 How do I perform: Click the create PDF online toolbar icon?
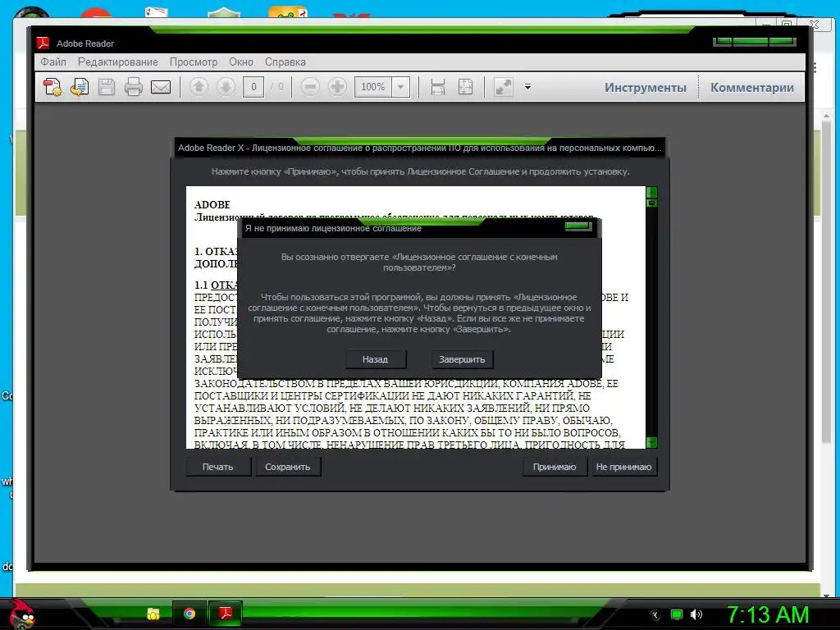pyautogui.click(x=52, y=87)
